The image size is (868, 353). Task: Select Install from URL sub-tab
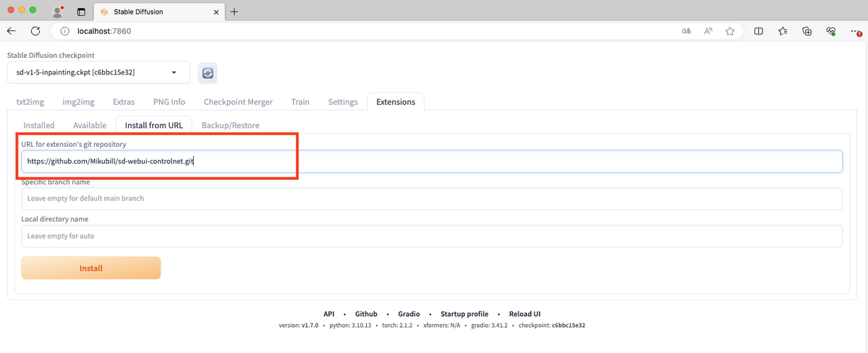[154, 125]
